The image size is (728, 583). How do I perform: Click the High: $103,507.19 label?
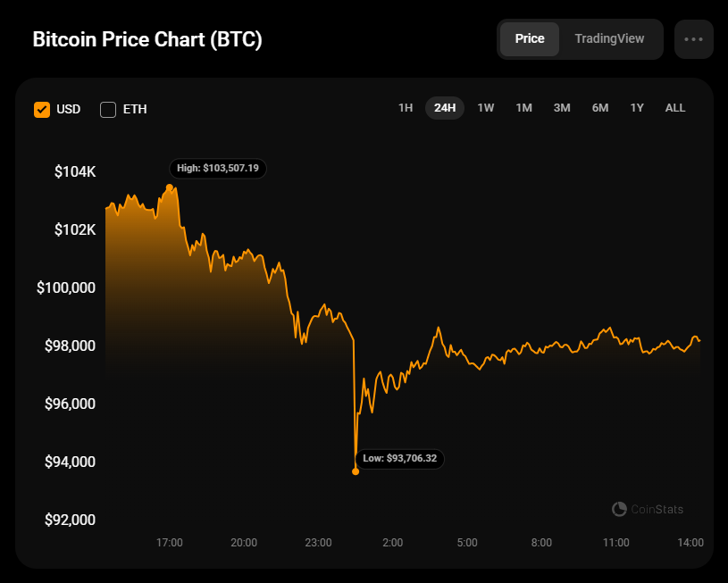pos(218,168)
